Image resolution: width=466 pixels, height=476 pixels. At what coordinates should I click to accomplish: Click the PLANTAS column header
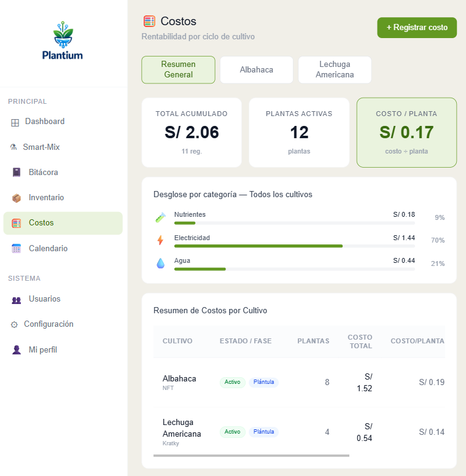click(x=313, y=341)
